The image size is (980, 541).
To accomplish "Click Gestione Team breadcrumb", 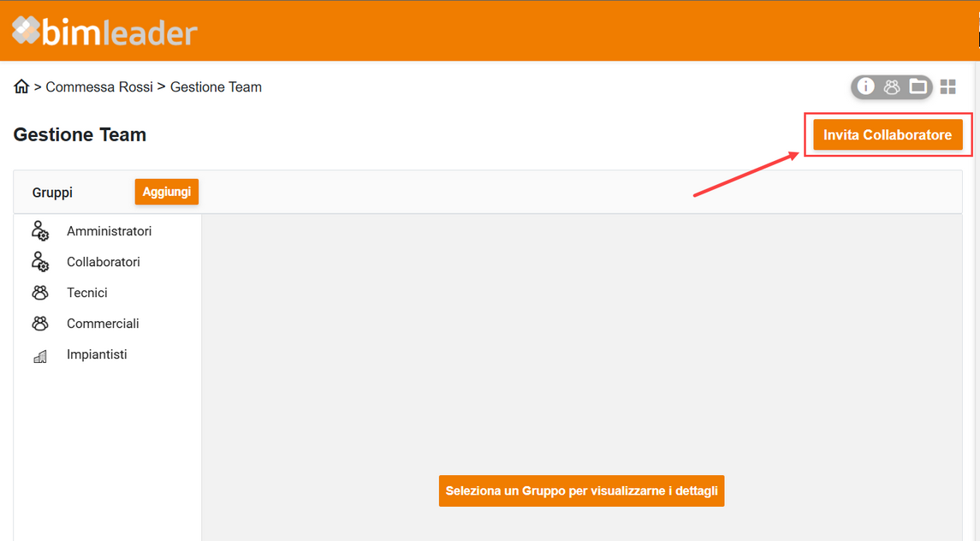I will 216,87.
